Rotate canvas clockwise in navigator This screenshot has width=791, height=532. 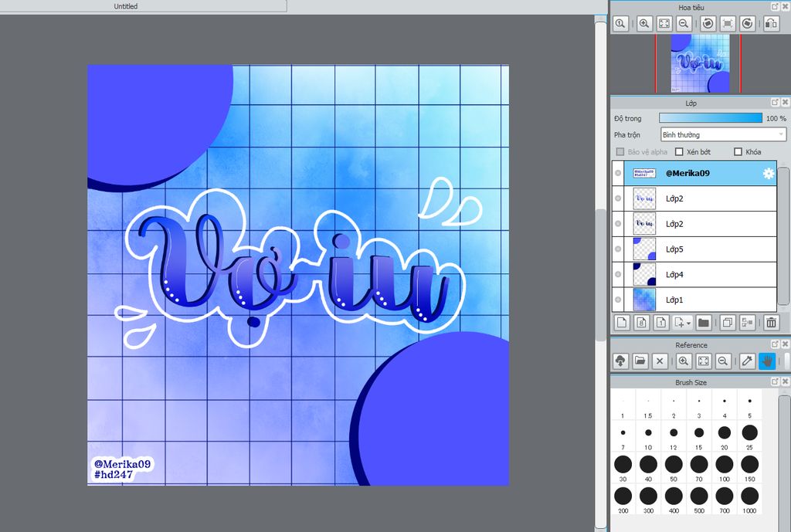point(748,24)
